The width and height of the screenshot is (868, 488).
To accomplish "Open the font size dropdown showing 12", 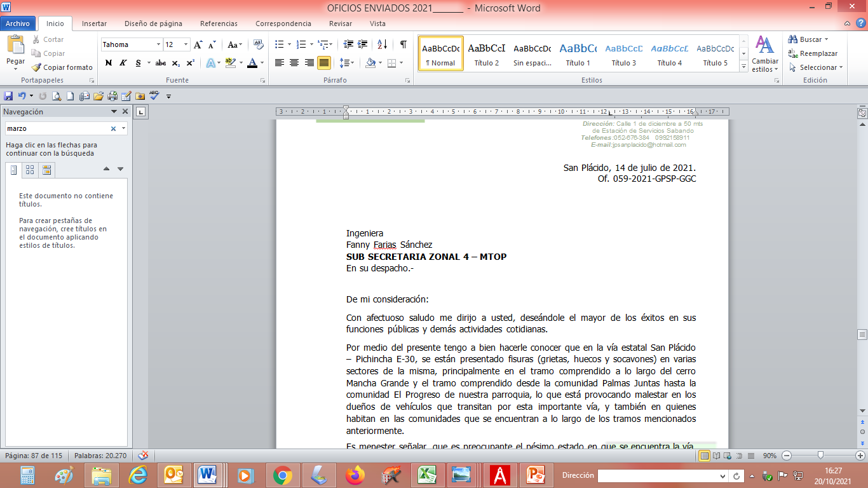I will pos(186,44).
